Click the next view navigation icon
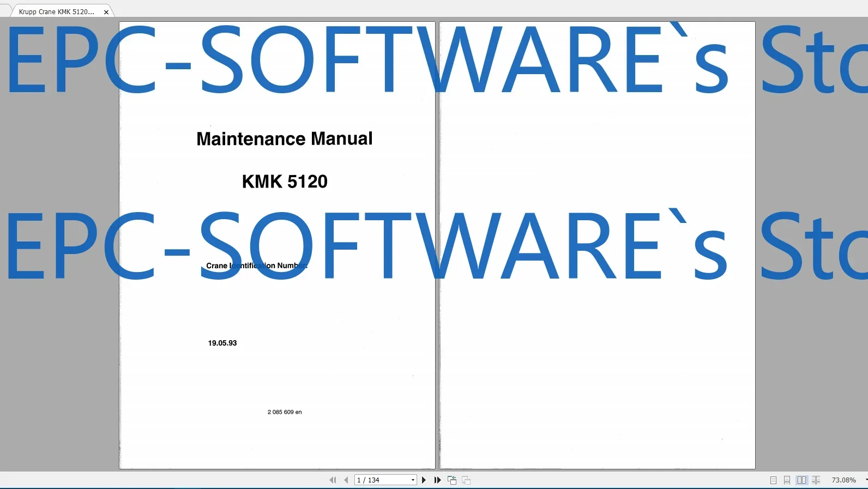Screen dimensions: 868x489 point(466,480)
